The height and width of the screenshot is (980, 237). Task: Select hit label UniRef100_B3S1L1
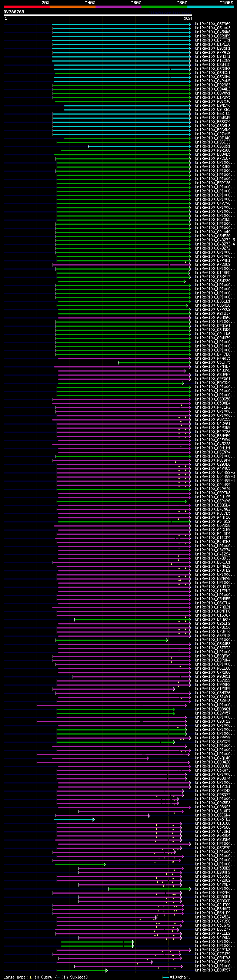point(213,301)
